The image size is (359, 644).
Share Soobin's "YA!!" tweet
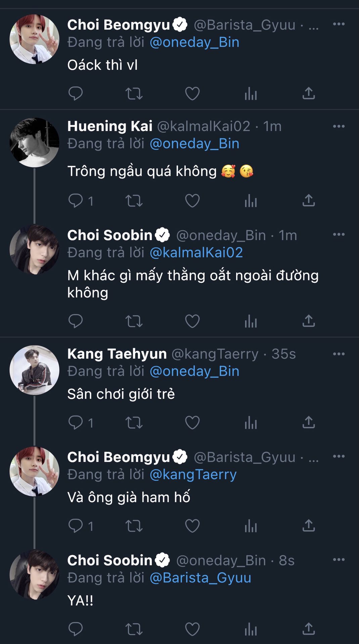pyautogui.click(x=309, y=629)
